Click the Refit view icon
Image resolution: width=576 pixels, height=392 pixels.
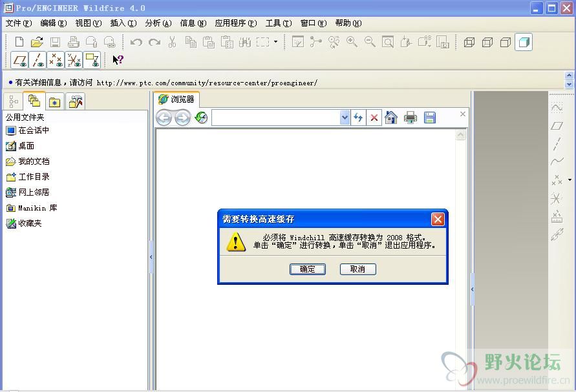(388, 42)
